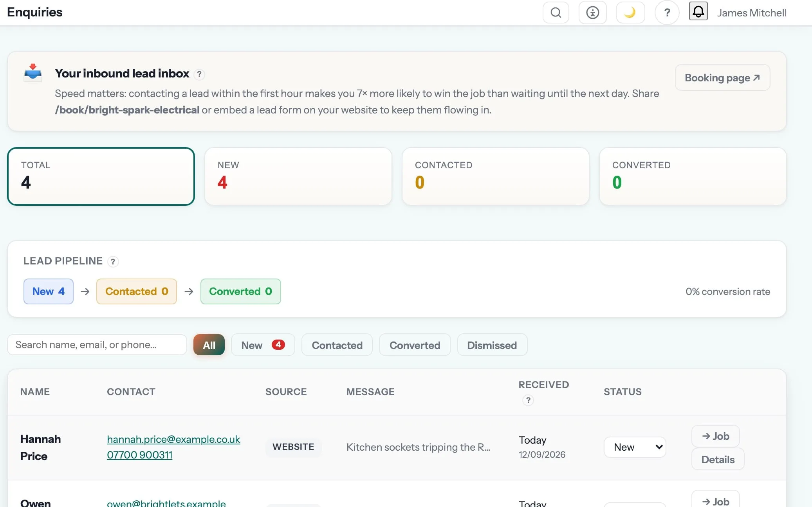Email hannah.price@example.co.uk
The image size is (812, 507).
tap(173, 439)
